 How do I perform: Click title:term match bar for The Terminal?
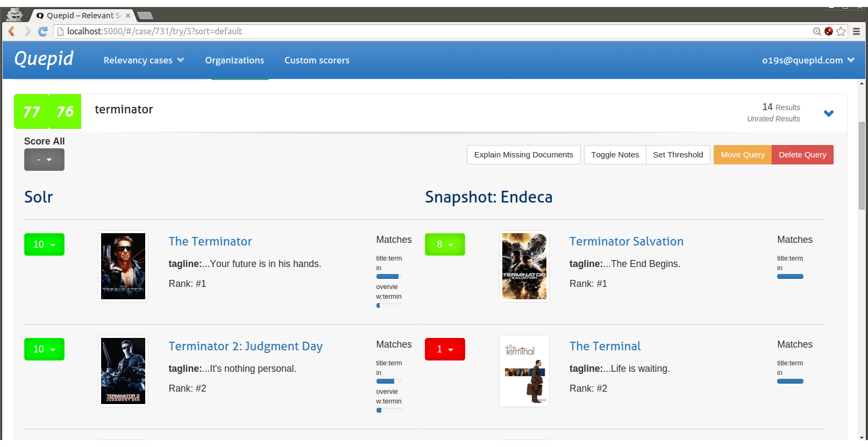(x=790, y=381)
